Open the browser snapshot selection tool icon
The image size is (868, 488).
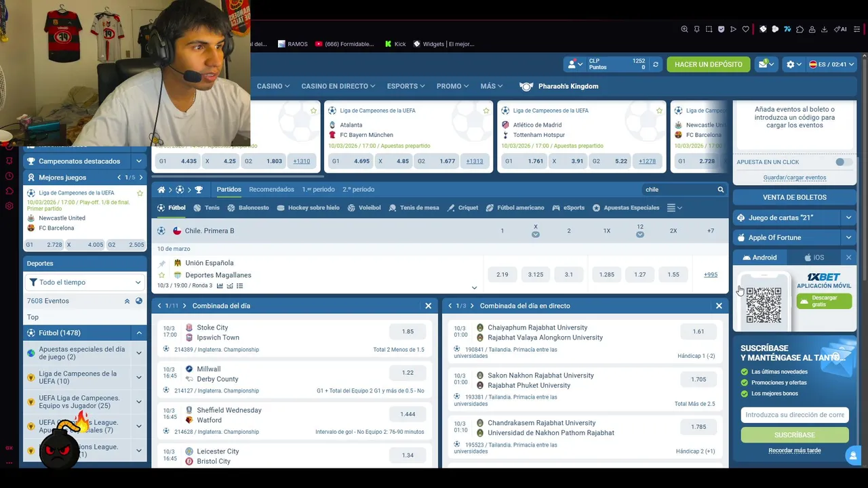click(x=709, y=29)
